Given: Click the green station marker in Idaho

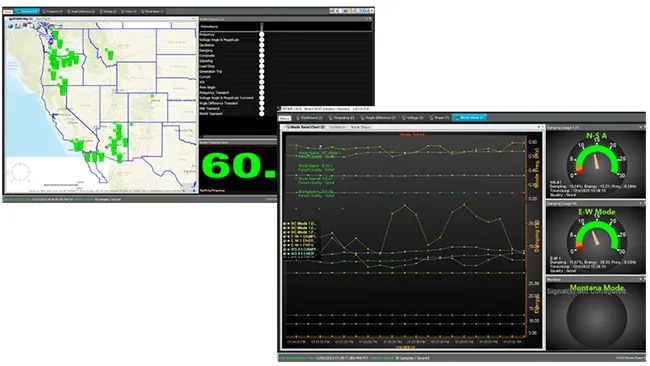Looking at the screenshot, I should (110, 54).
